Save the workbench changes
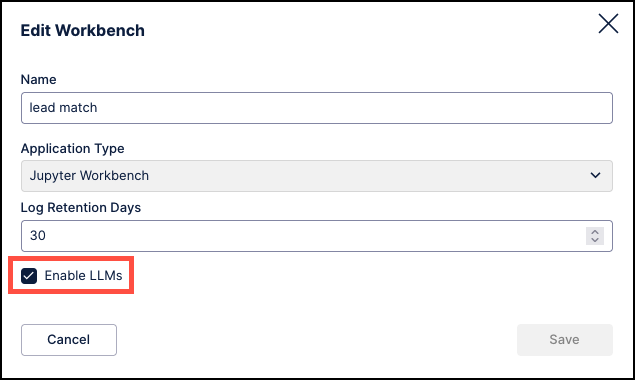The image size is (635, 380). (x=565, y=340)
